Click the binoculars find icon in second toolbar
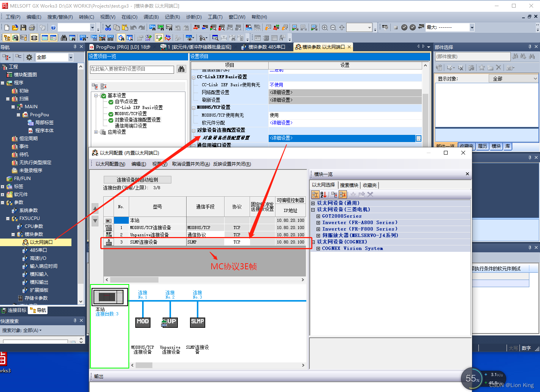Viewport: 540px width, 392px height. [x=64, y=38]
